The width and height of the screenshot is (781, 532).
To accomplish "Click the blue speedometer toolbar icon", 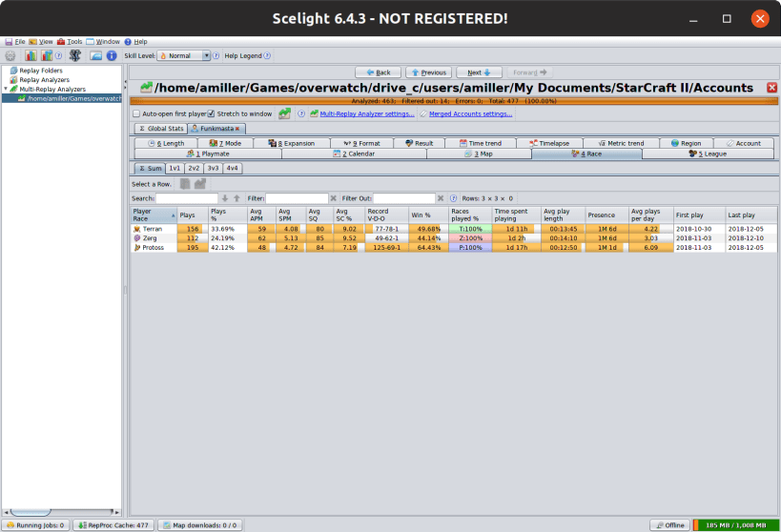I will pyautogui.click(x=96, y=56).
